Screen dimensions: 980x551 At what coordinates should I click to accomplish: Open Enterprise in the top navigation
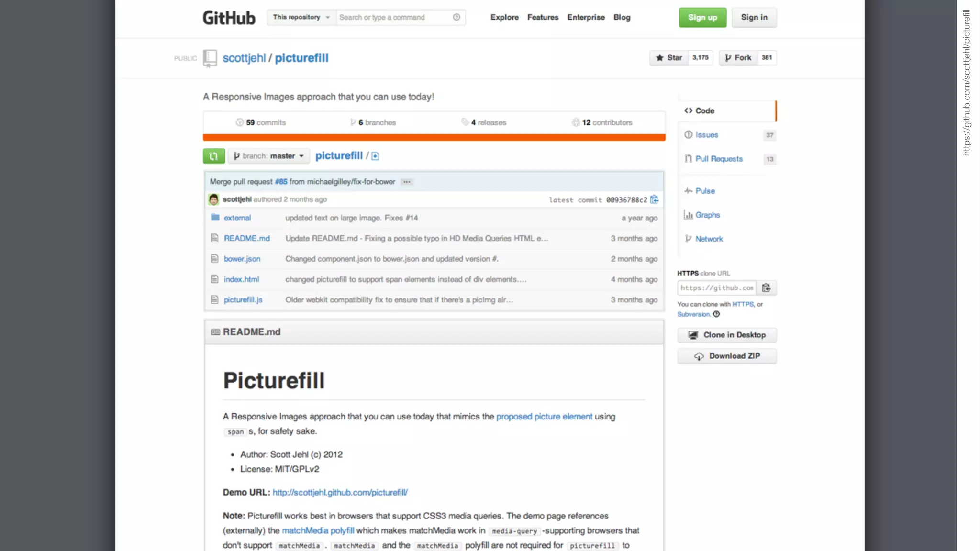[586, 17]
